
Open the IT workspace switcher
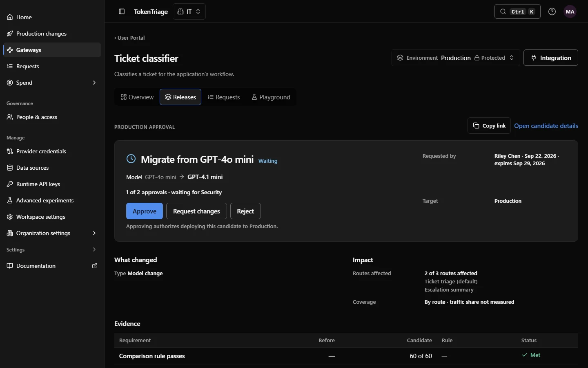[x=189, y=11]
